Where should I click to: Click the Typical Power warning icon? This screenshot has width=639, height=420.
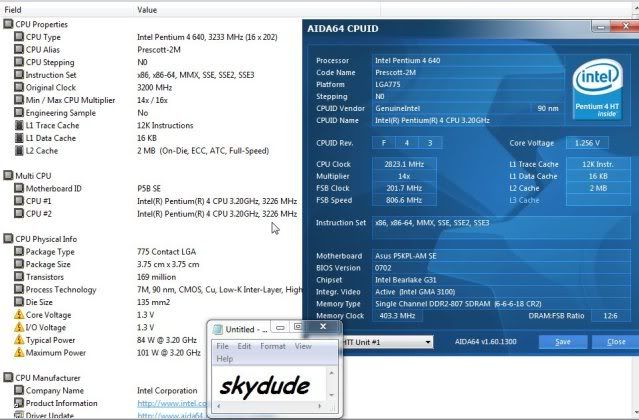[19, 340]
